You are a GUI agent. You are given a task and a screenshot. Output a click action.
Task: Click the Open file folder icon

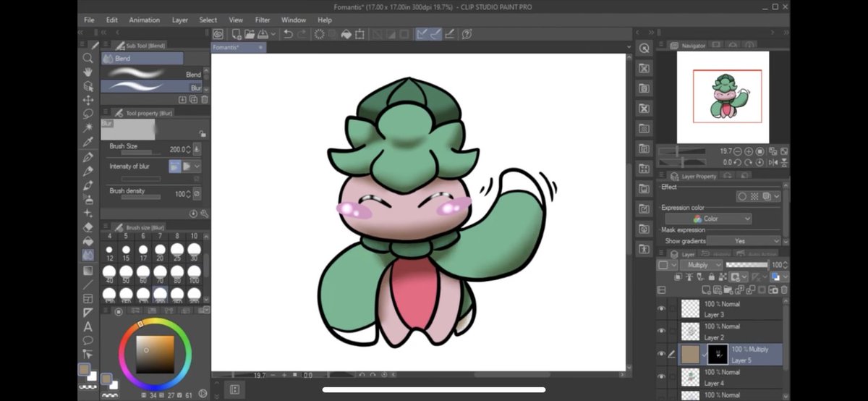[x=250, y=34]
